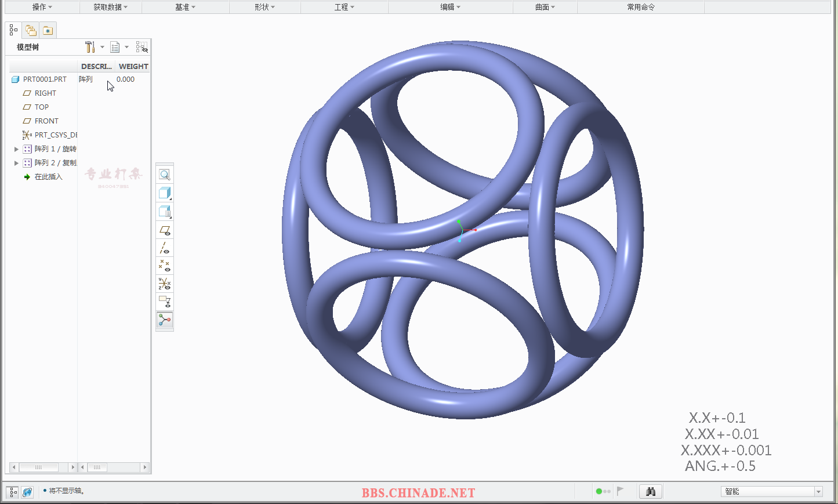Toggle datum axis display
Screen dimensions: 838x504
pyautogui.click(x=165, y=248)
